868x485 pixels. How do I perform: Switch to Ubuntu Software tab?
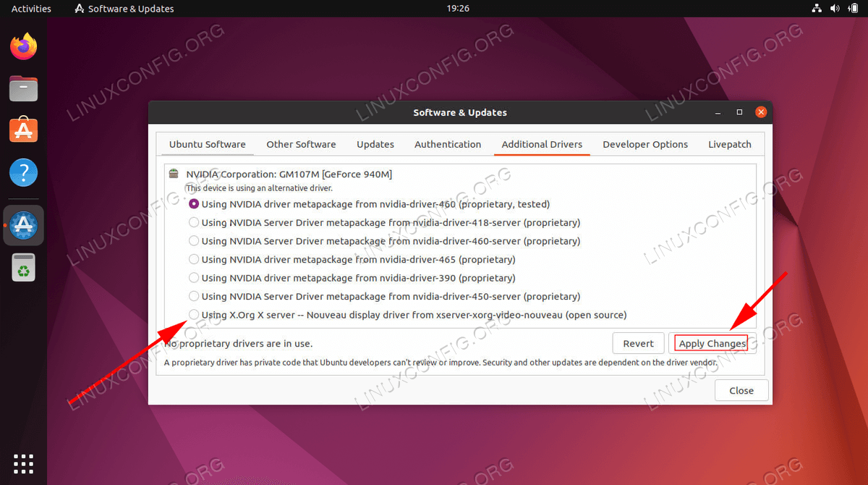pyautogui.click(x=208, y=144)
